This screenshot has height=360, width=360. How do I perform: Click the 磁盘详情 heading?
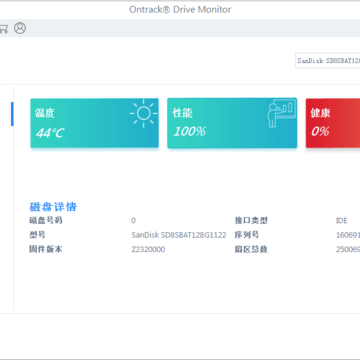(53, 207)
